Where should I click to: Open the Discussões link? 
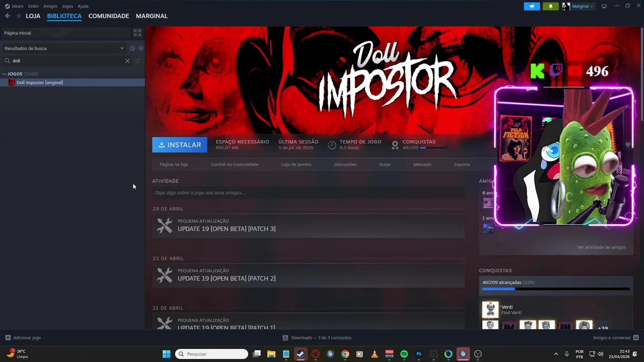pos(345,164)
